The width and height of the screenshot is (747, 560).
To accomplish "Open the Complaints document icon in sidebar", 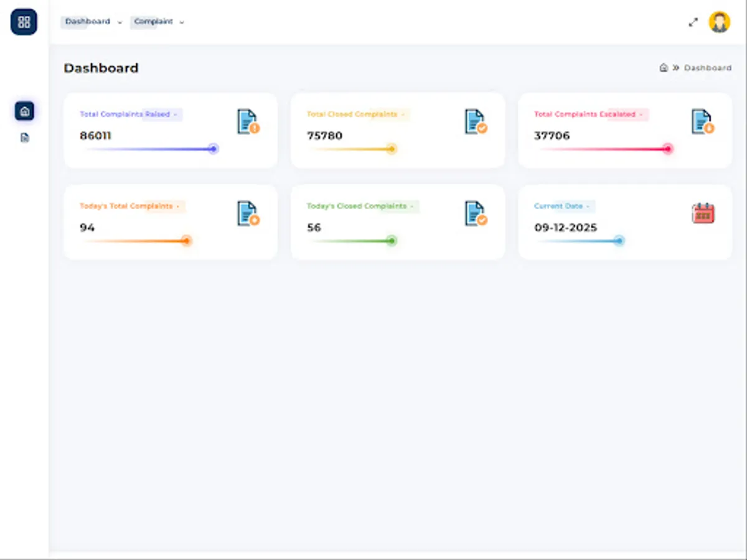I will click(24, 138).
